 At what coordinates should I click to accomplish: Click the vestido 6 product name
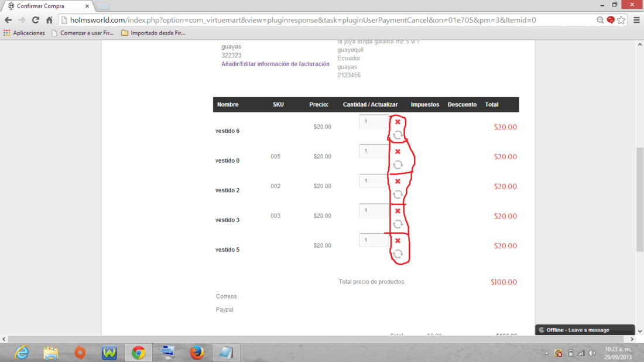(x=227, y=131)
